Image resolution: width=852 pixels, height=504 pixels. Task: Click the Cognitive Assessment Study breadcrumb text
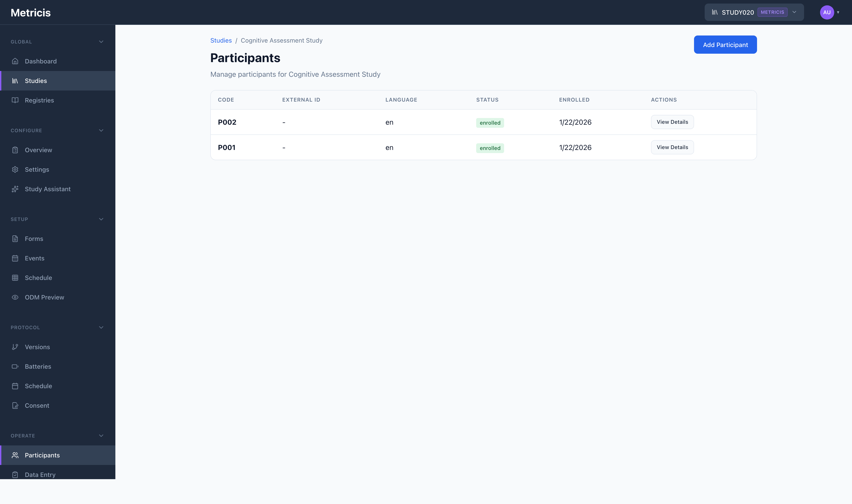pyautogui.click(x=282, y=40)
